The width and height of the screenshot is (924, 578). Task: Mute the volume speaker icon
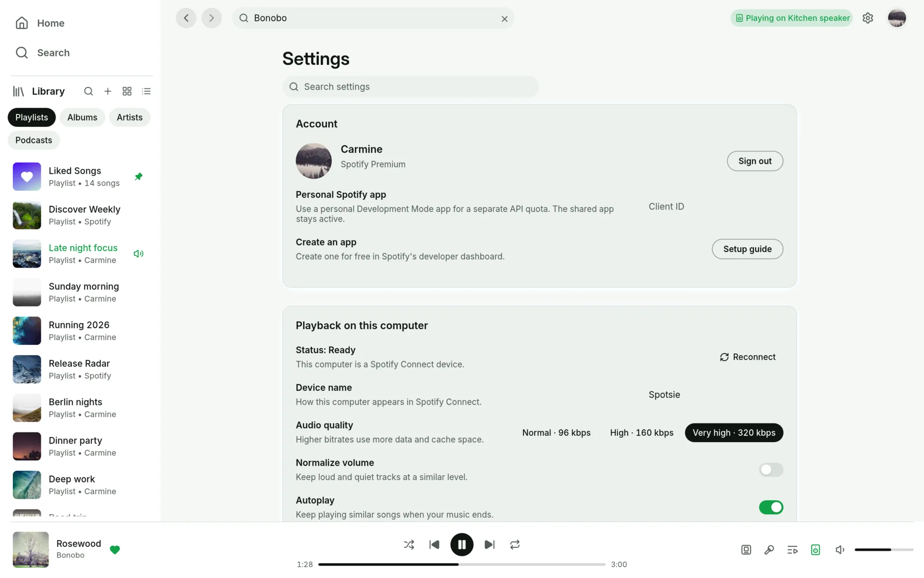click(839, 549)
